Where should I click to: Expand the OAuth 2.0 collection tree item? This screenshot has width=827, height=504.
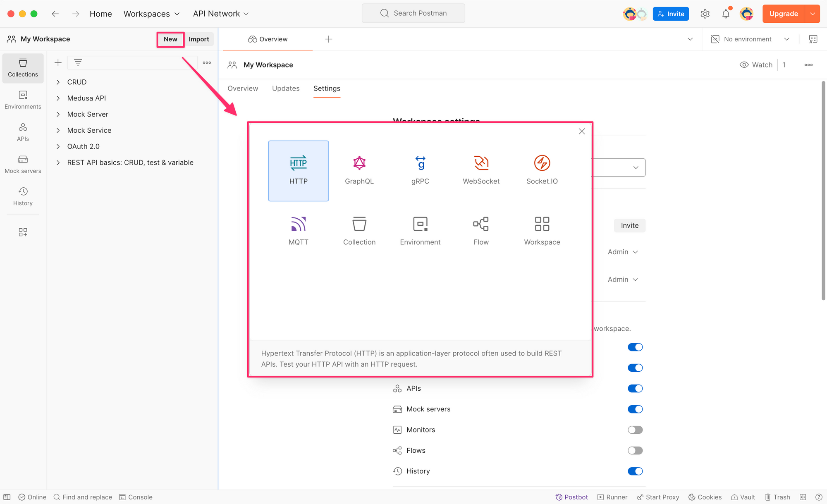(57, 146)
